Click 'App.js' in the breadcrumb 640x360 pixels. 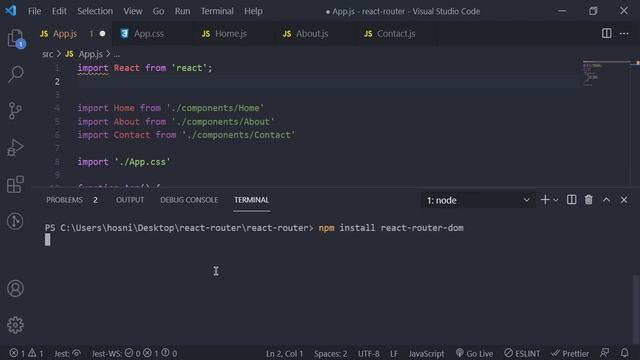click(90, 54)
